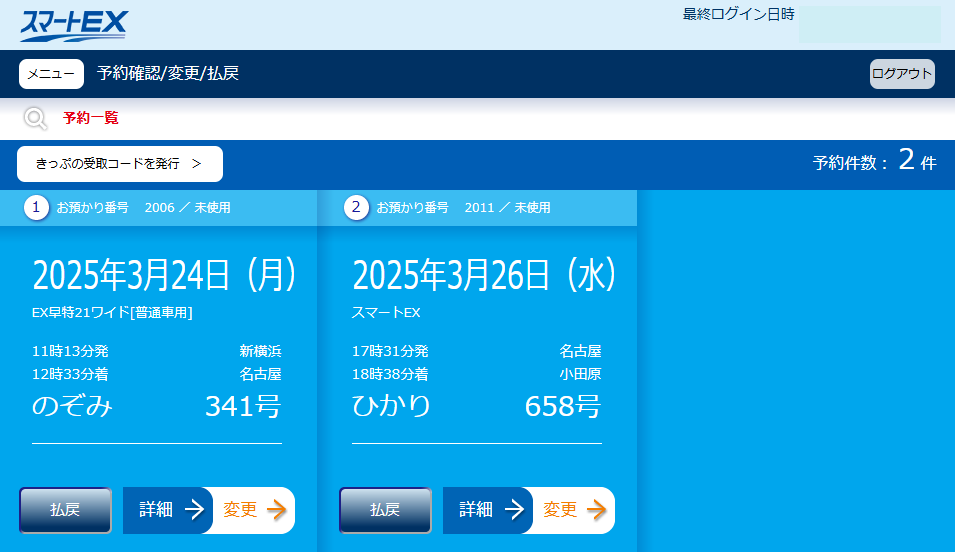The image size is (955, 552).
Task: Log out with the ログアウト button
Action: coord(902,74)
